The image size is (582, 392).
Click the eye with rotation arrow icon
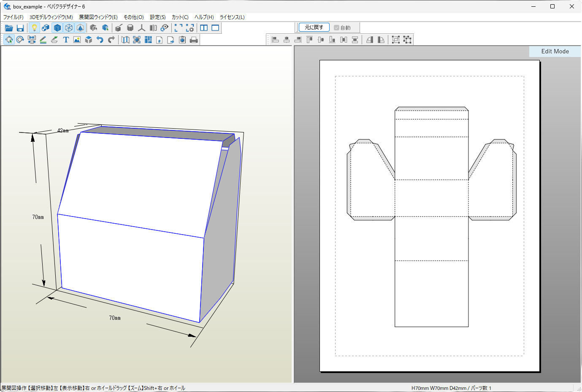coord(165,28)
